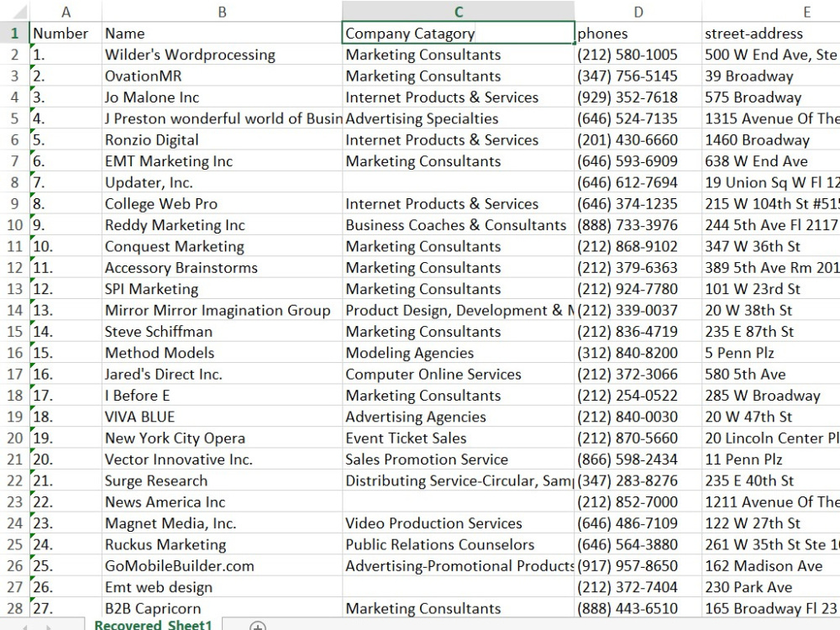Image resolution: width=840 pixels, height=630 pixels.
Task: Select the cell 'Magnet Media, Inc.'
Action: pos(222,522)
